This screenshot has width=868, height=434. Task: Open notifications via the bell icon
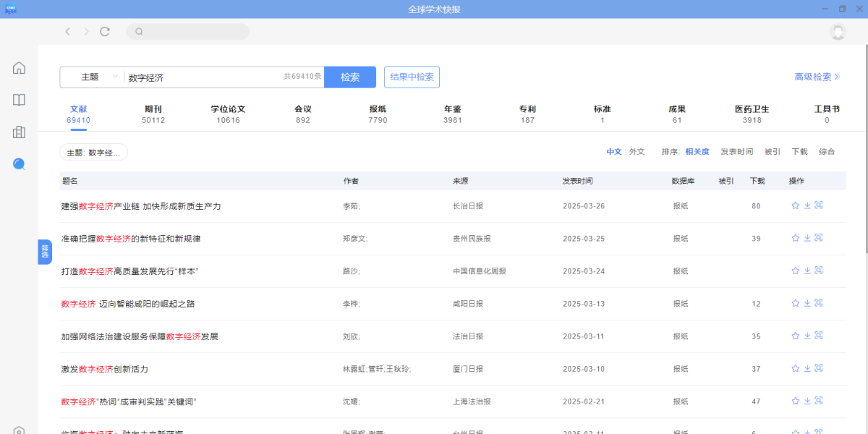(838, 33)
